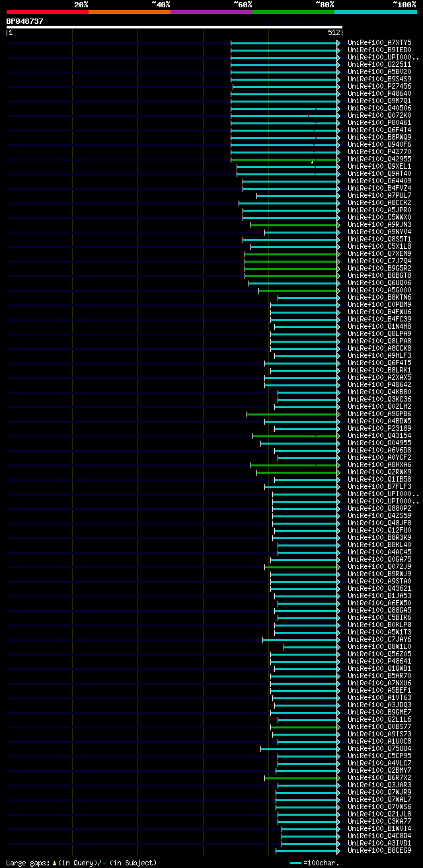Click the label UniRef100_B8CEG9
Screen dimensions: 423x868
tap(379, 850)
